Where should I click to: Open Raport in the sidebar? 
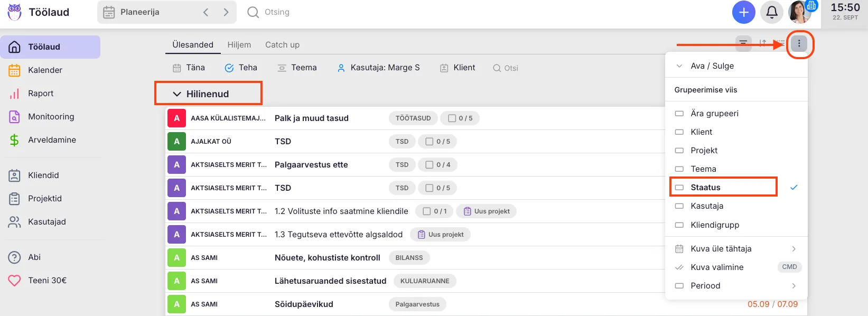[41, 94]
